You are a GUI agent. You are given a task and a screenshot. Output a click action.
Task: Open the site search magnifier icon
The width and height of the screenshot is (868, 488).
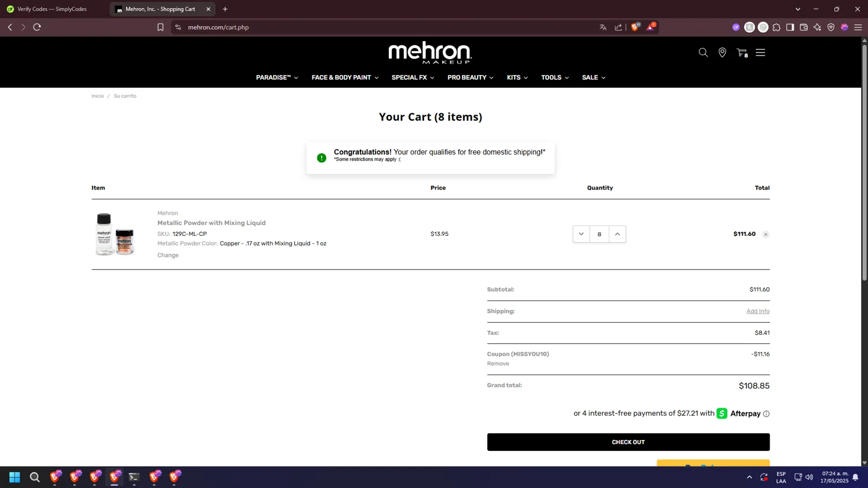click(703, 53)
